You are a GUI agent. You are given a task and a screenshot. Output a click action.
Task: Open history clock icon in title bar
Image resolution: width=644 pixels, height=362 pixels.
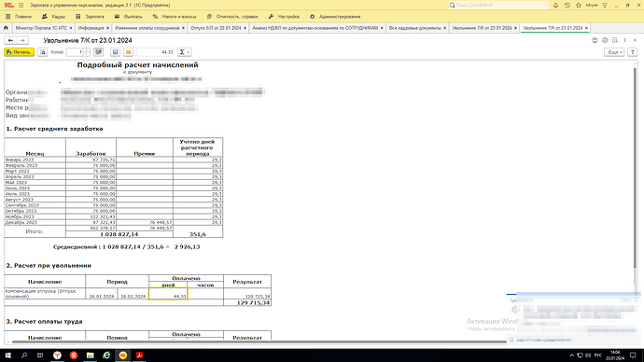click(567, 6)
